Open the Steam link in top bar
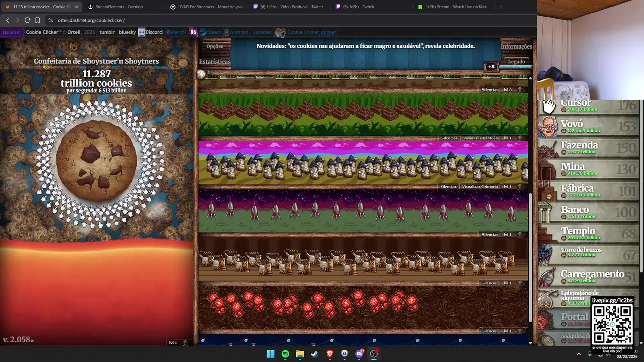The height and width of the screenshot is (362, 644). (x=210, y=32)
